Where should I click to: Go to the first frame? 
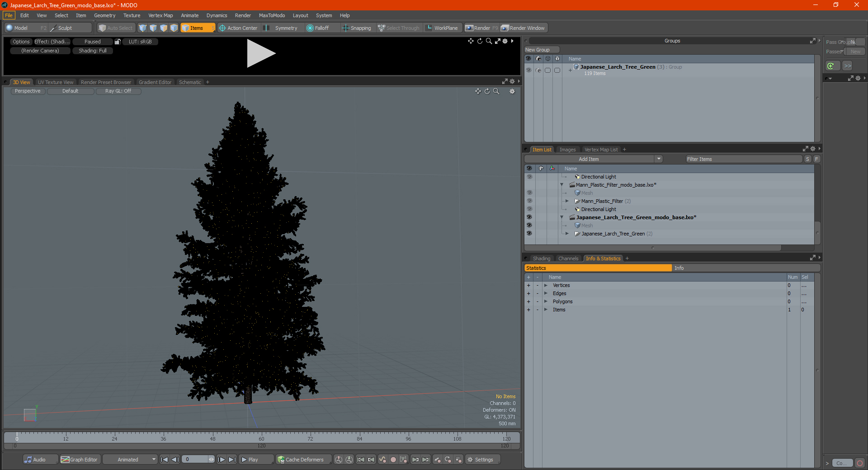tap(165, 460)
